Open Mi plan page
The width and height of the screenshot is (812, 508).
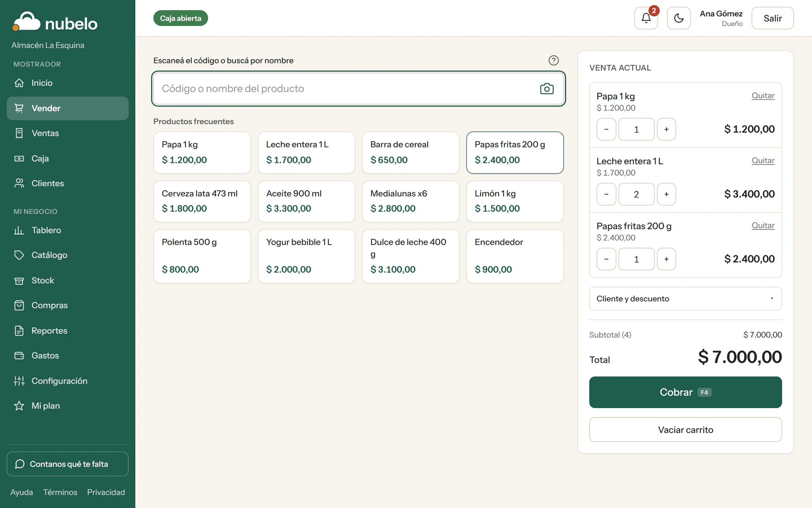(68, 406)
